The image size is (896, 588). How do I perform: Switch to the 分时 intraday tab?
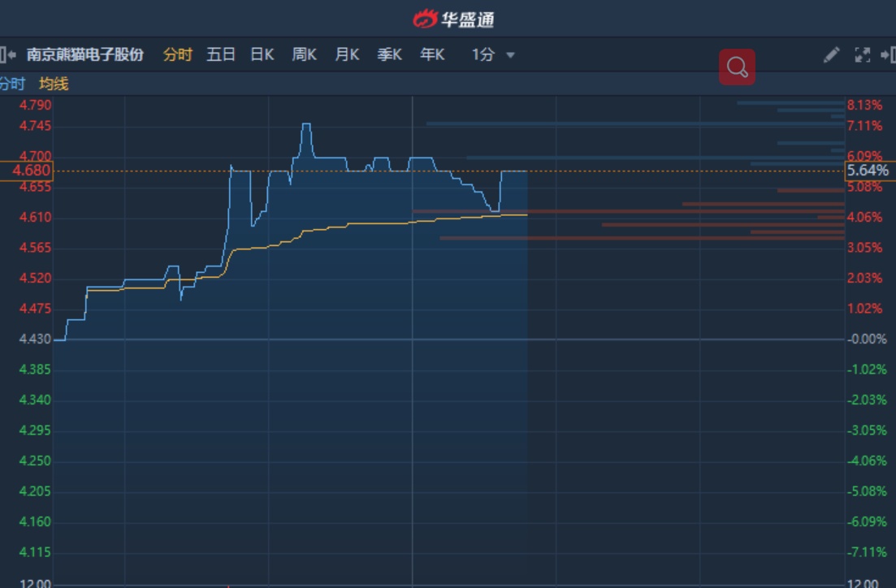tap(178, 55)
